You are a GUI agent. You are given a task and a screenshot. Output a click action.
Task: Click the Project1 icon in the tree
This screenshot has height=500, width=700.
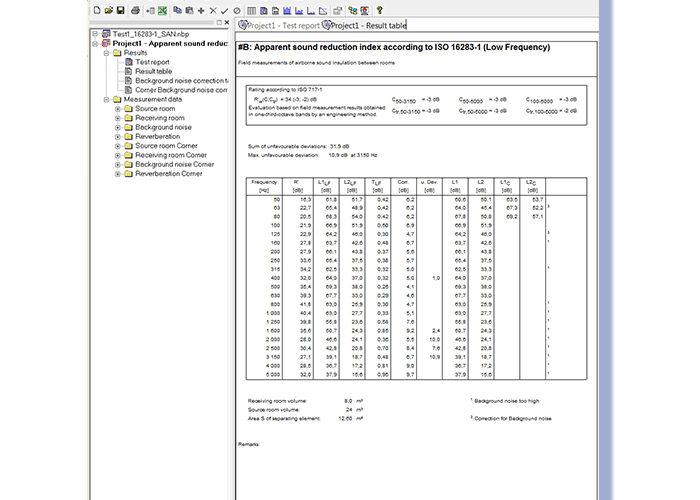coord(106,43)
